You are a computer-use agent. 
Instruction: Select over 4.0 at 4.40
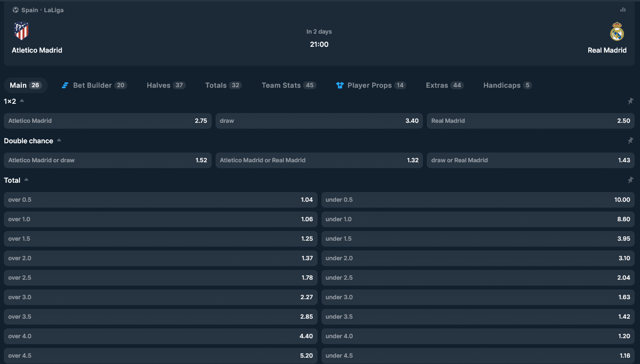coord(160,336)
